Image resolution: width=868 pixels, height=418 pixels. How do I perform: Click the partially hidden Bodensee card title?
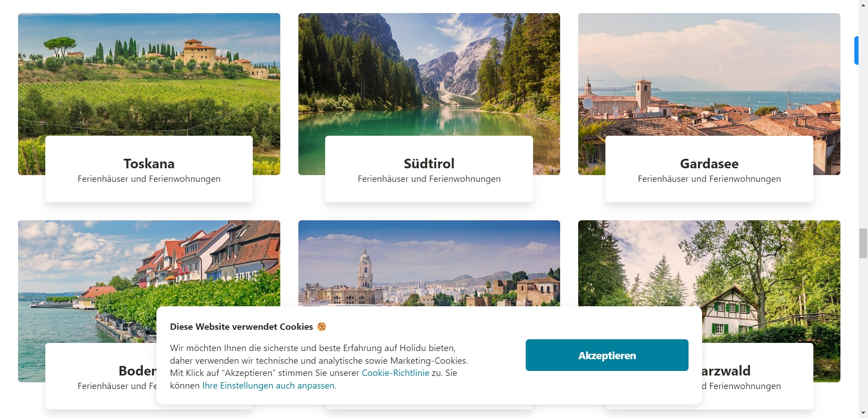point(137,370)
